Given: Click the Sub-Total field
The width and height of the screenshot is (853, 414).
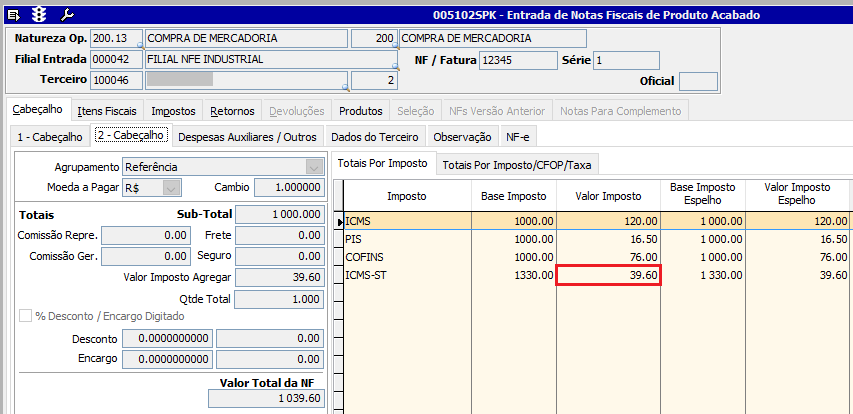Looking at the screenshot, I should (x=280, y=214).
